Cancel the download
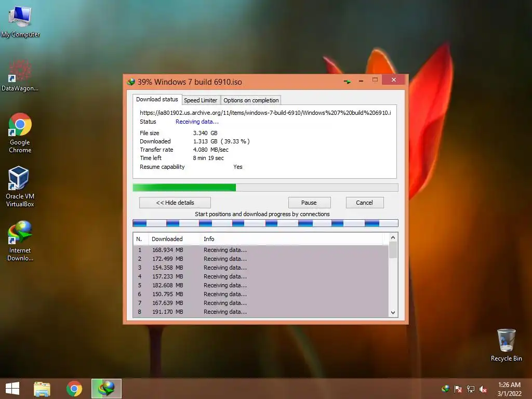 (x=365, y=203)
